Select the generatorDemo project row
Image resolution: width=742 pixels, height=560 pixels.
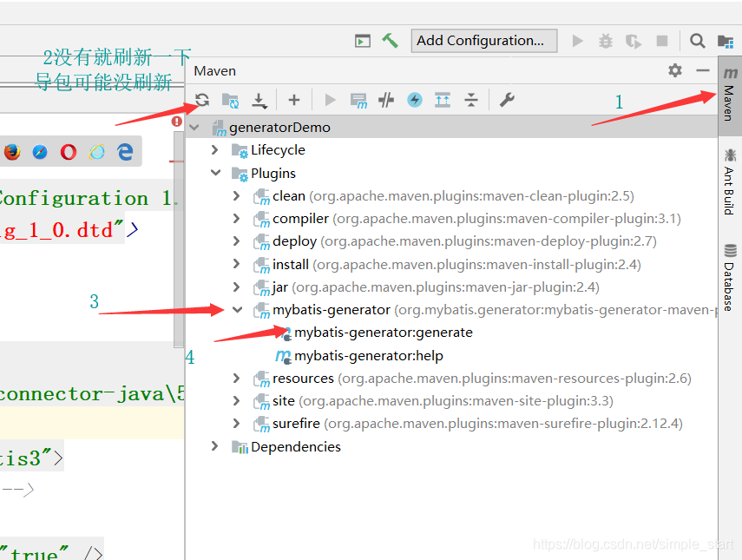(452, 128)
